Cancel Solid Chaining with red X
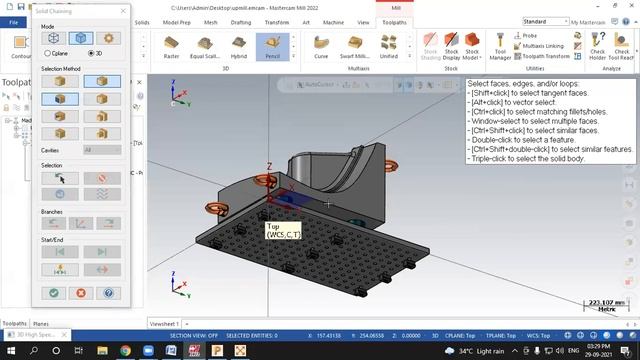The height and width of the screenshot is (360, 640). [81, 293]
